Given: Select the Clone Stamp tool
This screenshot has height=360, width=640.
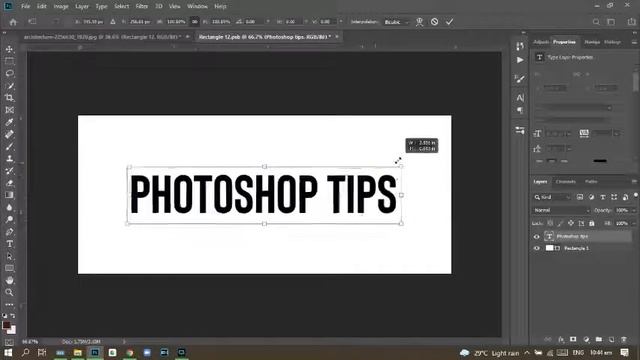Looking at the screenshot, I should tap(9, 158).
